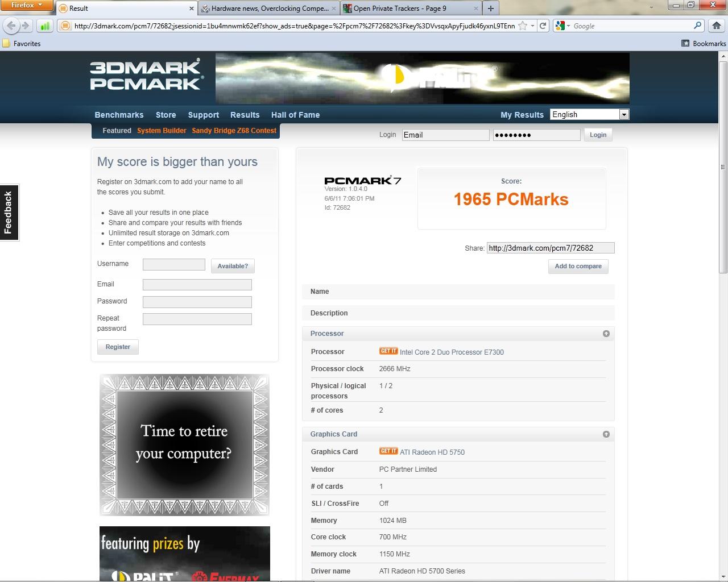
Task: Click the login password field
Action: point(536,135)
